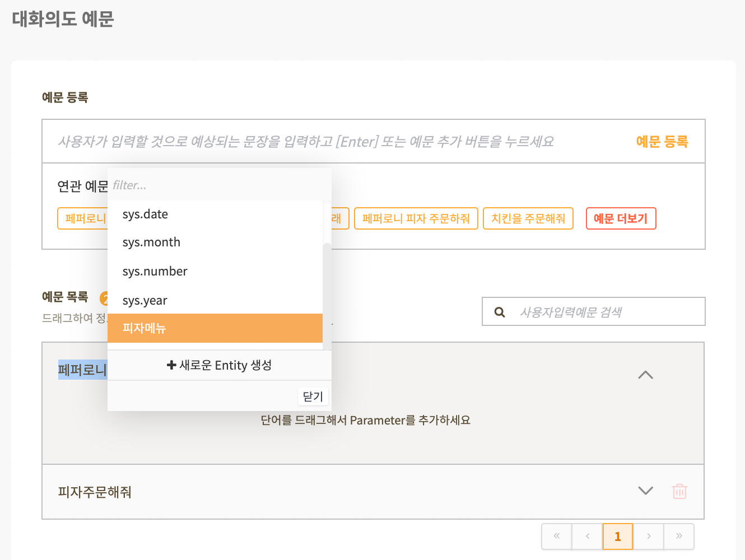The height and width of the screenshot is (560, 745).
Task: Go to the last page arrow
Action: (x=679, y=536)
